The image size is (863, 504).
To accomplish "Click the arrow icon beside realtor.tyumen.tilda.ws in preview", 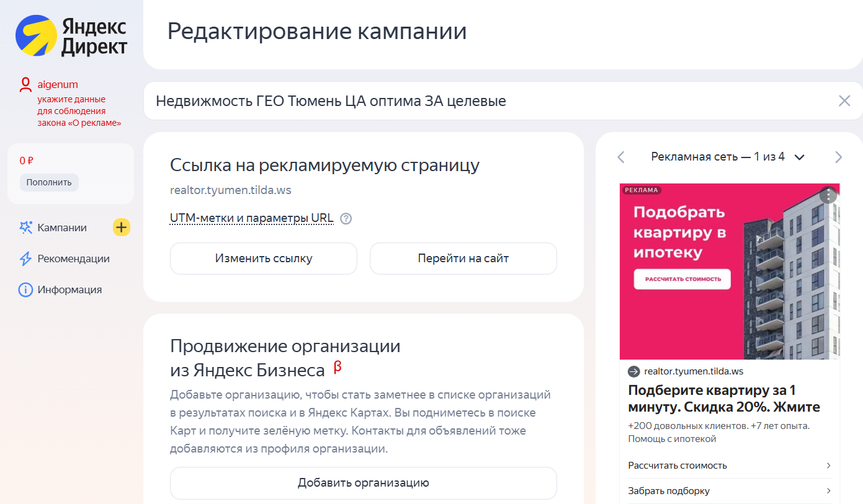I will [x=633, y=371].
